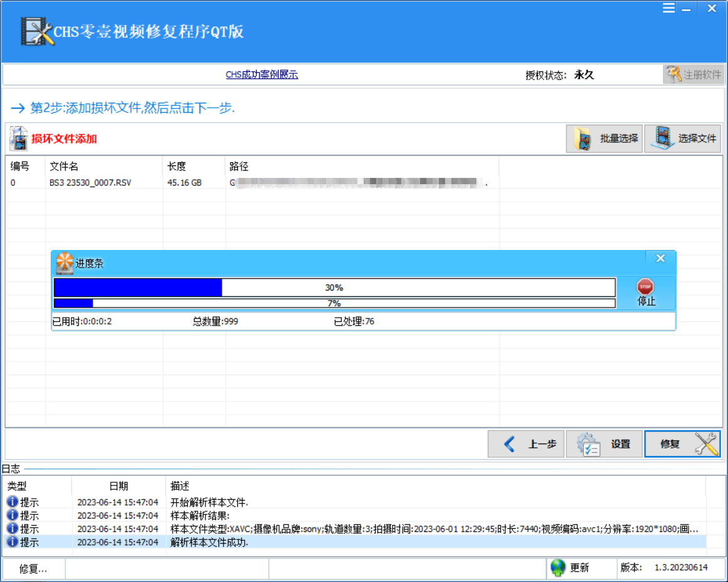Click the 损坏文件添加 film file icon
The height and width of the screenshot is (582, 728).
click(19, 138)
